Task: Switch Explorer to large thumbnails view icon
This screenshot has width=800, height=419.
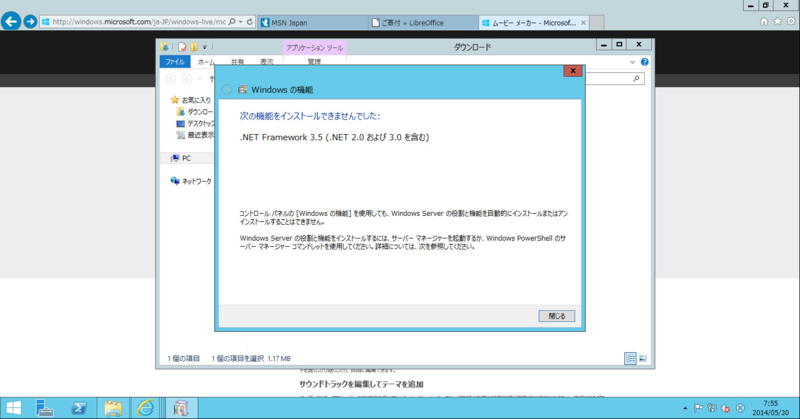Action: coord(643,358)
